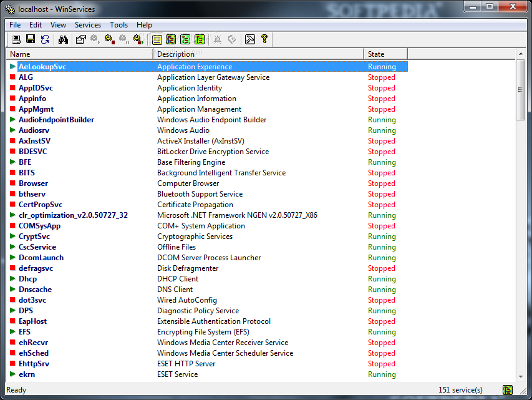Screen dimensions: 532x400
Task: Open the hammer tools icon
Action: pos(249,39)
